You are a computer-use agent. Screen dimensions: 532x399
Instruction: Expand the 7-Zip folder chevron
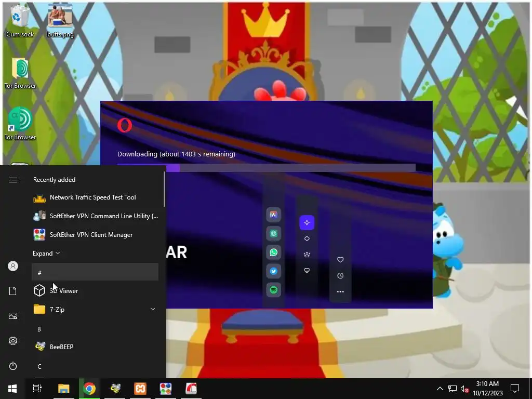[153, 309]
